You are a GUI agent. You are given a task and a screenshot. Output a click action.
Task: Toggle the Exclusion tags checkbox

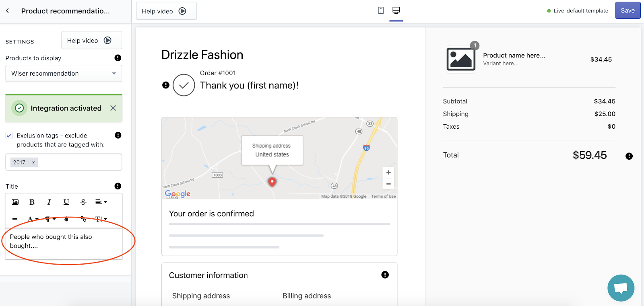(x=9, y=136)
